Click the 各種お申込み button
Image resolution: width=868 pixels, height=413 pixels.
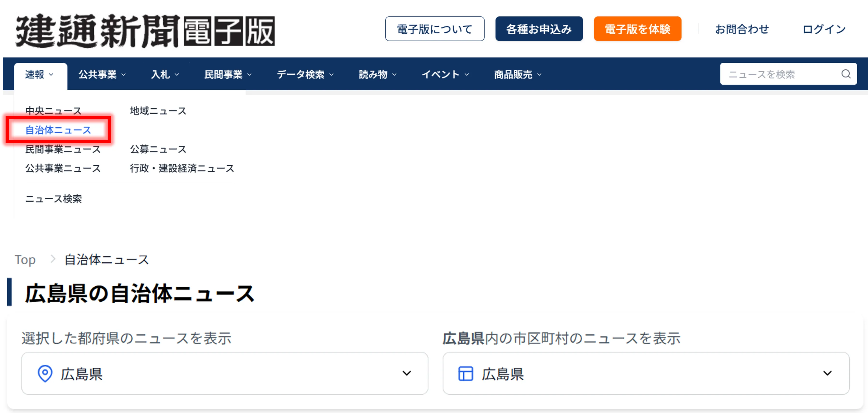click(539, 29)
